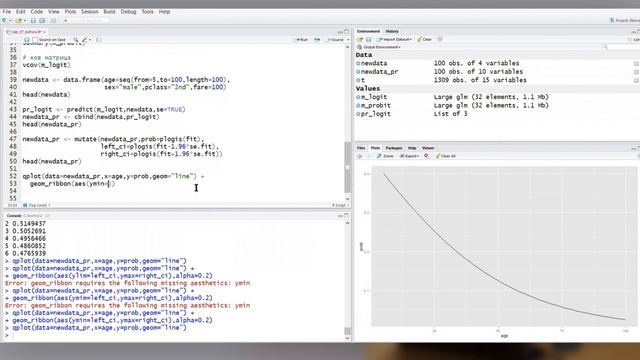Switch to the Viewer tab

coord(428,148)
